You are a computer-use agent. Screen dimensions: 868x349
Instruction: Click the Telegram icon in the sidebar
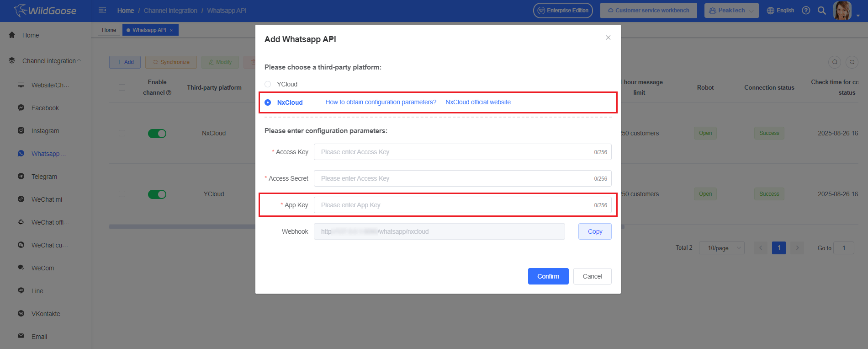click(x=21, y=176)
